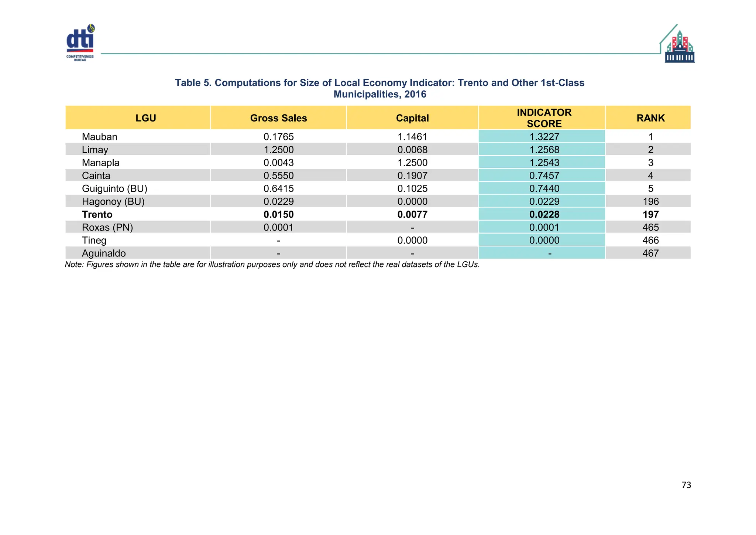Click Guiguinto gross sales value 0.6415
This screenshot has height=535, width=756.
278,188
